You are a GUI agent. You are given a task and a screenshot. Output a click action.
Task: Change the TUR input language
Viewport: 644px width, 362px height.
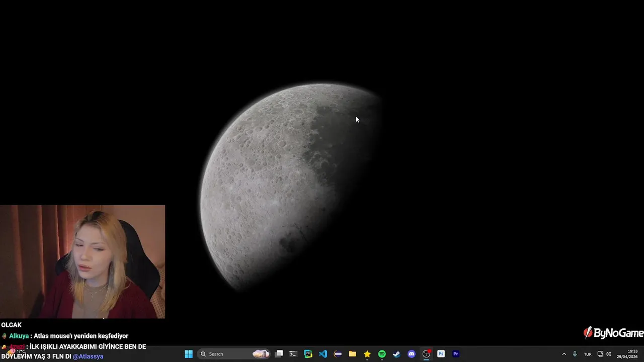tap(588, 354)
